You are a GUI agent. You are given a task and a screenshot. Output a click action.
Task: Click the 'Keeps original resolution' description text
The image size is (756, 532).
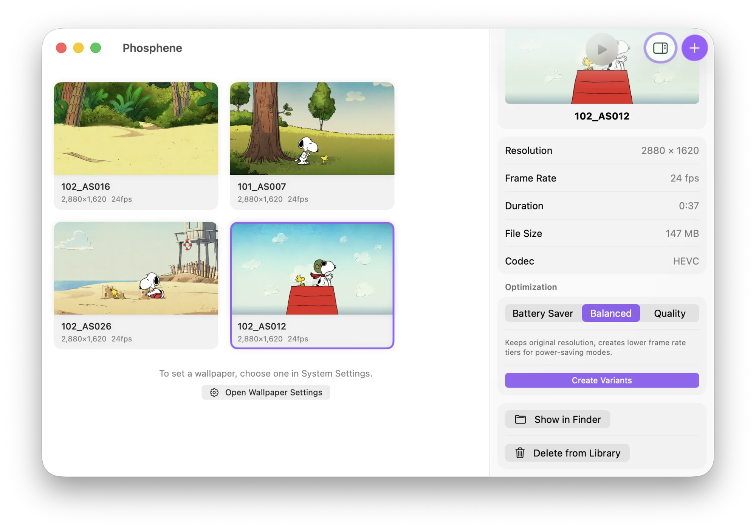pyautogui.click(x=595, y=347)
